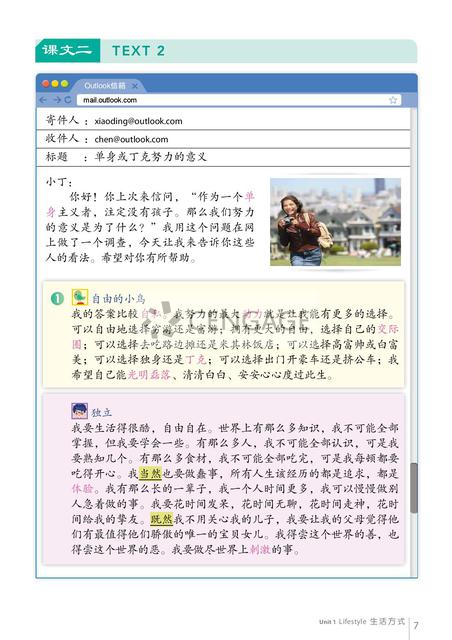This screenshot has width=452, height=640.
Task: Click sender address xiaoding@outlook.com
Action: tap(138, 121)
